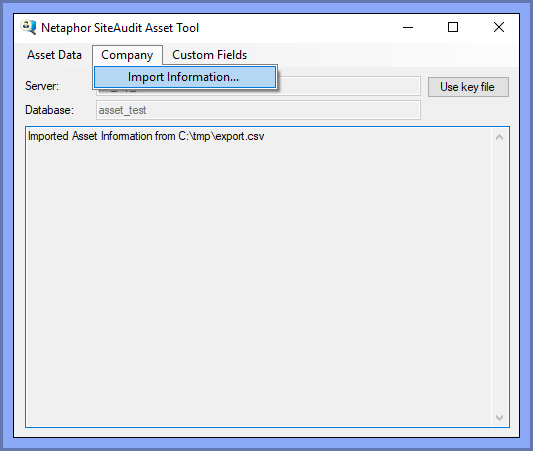This screenshot has height=451, width=533.
Task: Click the Netaphor SiteAudit app icon
Action: click(x=28, y=27)
